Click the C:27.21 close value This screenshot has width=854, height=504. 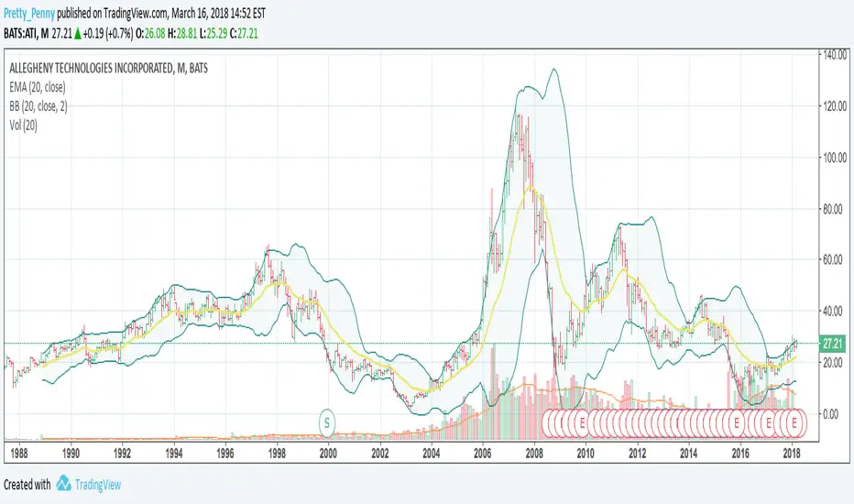tap(244, 33)
